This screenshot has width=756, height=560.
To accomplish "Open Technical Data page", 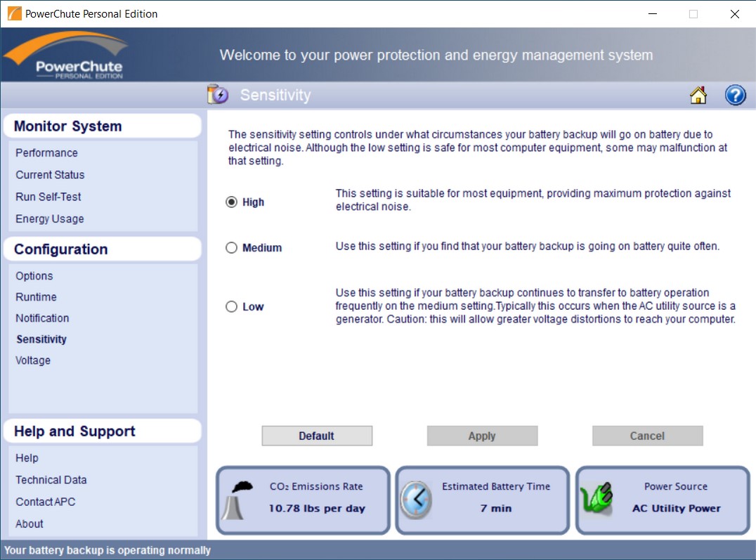I will click(51, 480).
